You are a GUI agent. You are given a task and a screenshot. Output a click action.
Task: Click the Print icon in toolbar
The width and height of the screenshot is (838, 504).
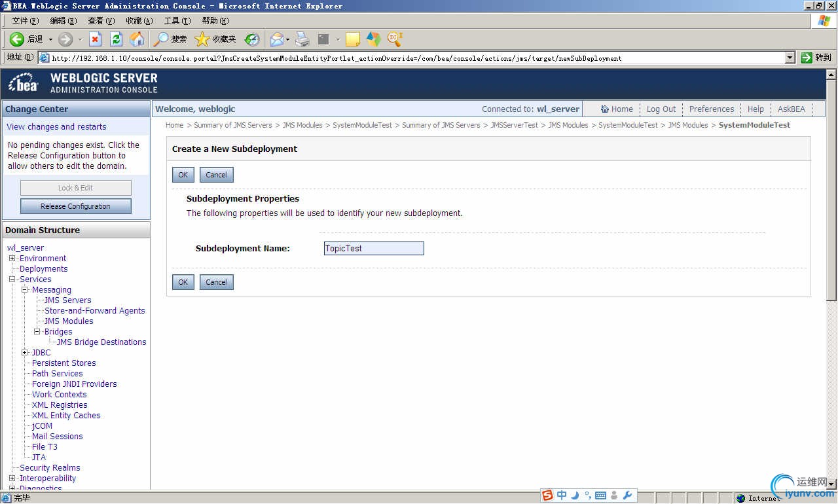pos(302,39)
